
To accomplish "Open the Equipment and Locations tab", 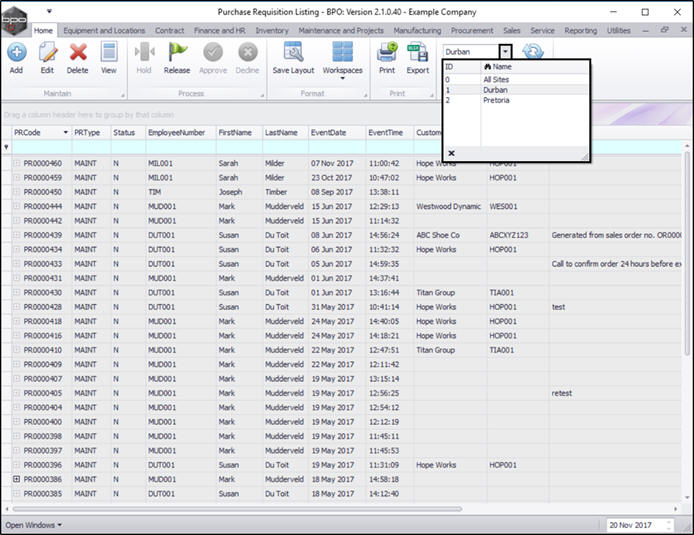I will coord(104,31).
